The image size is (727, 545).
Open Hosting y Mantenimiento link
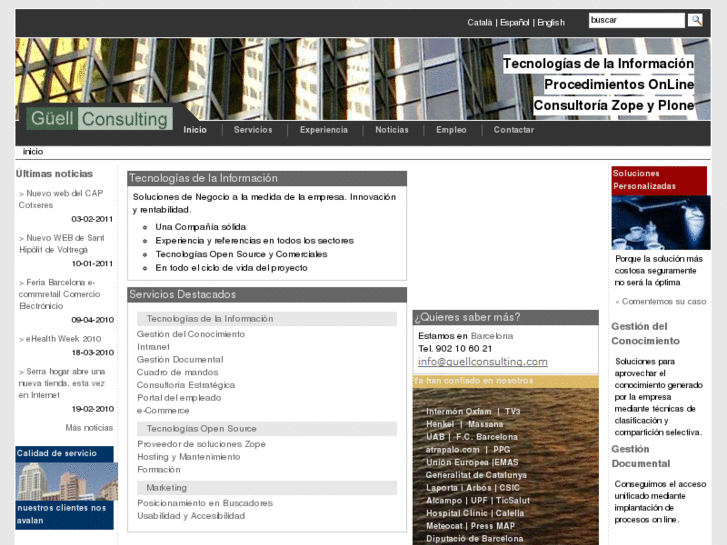189,457
